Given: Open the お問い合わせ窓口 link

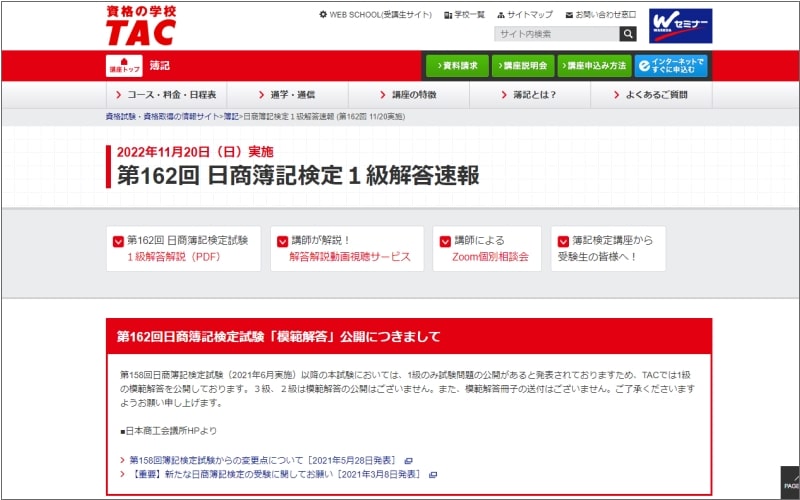Looking at the screenshot, I should pos(606,15).
